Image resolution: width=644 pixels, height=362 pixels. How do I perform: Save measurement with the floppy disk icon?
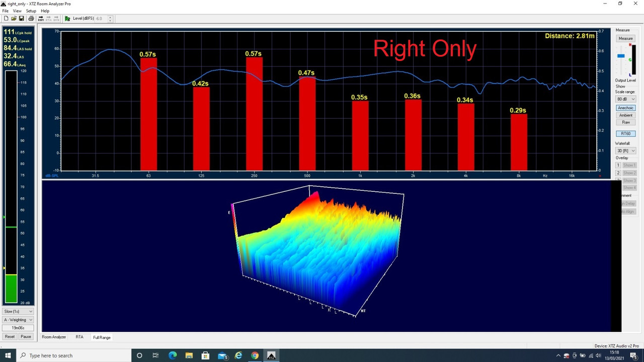point(21,19)
